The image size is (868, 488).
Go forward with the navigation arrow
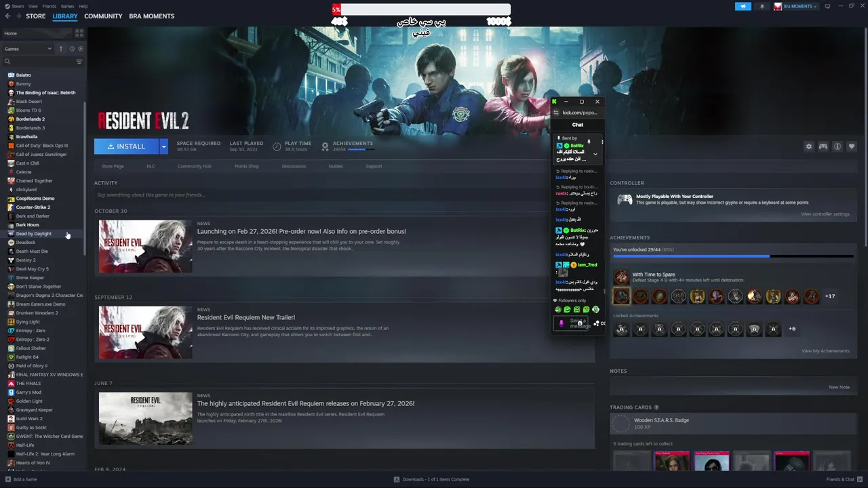18,16
